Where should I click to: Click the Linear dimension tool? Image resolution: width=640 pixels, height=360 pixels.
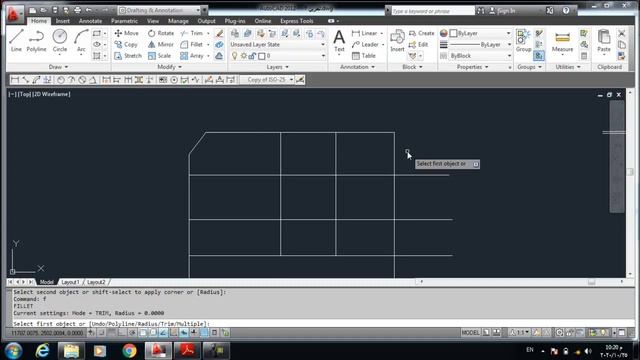[x=364, y=33]
